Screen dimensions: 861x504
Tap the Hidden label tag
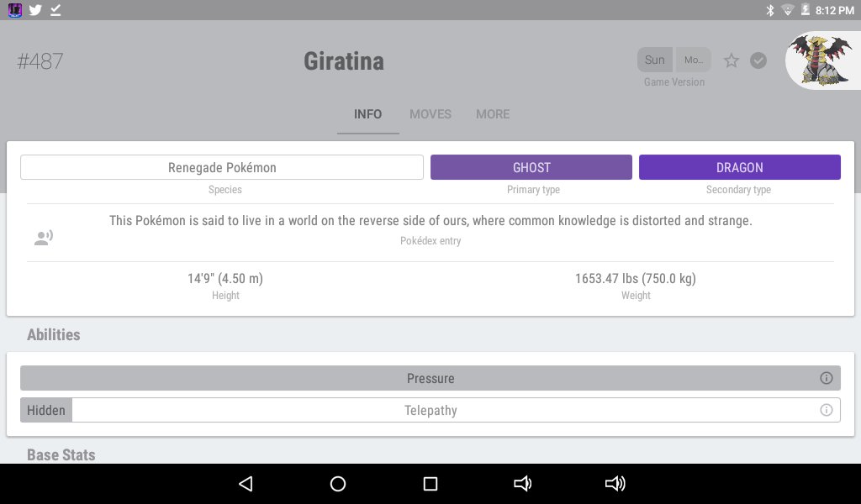[46, 410]
